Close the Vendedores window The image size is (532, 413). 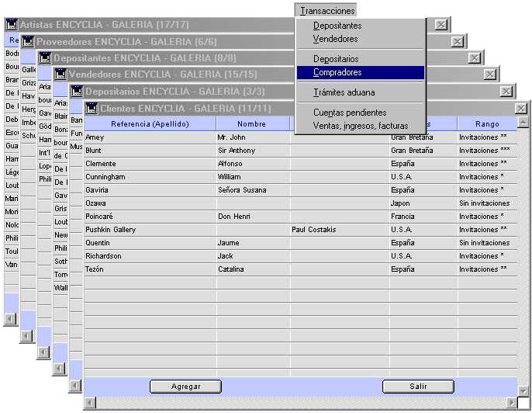[x=490, y=74]
